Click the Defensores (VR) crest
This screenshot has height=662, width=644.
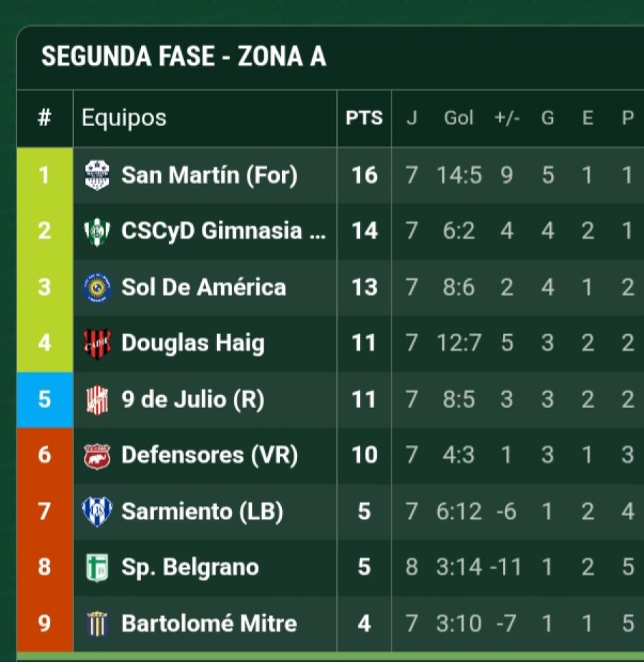click(x=97, y=456)
